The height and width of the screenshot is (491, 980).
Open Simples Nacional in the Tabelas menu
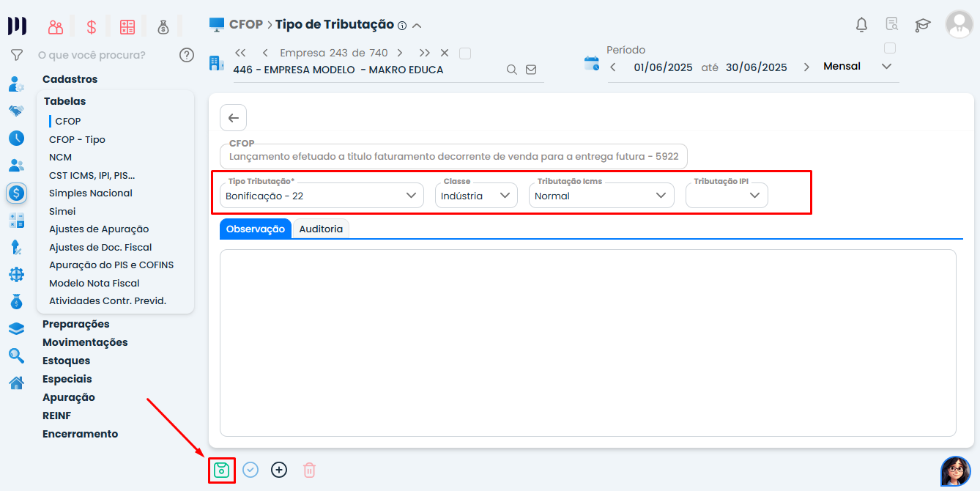[x=91, y=193]
